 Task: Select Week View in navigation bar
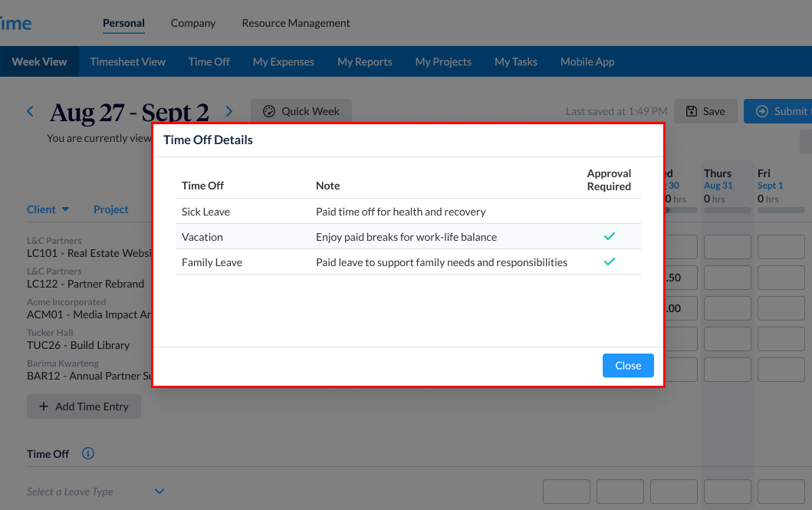pyautogui.click(x=39, y=61)
